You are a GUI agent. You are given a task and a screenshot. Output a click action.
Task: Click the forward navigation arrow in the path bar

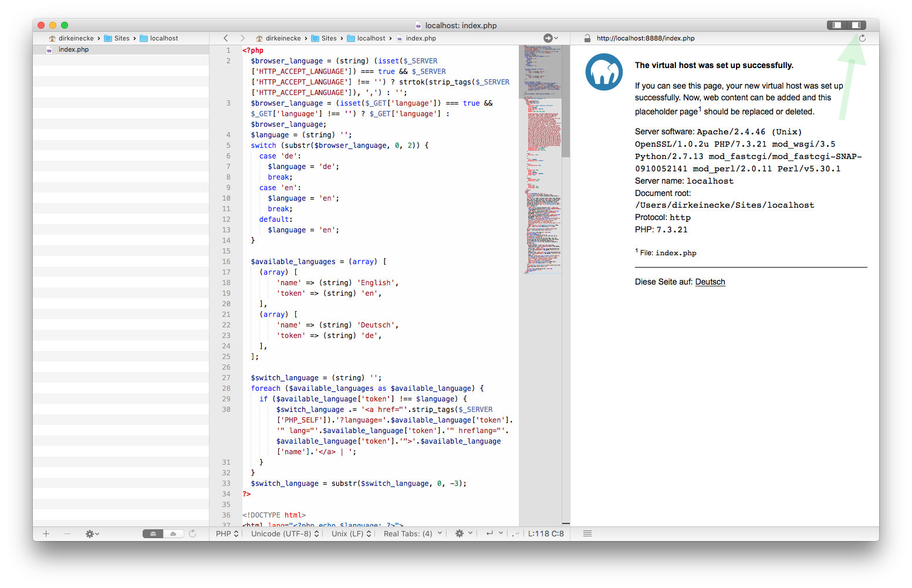point(242,38)
